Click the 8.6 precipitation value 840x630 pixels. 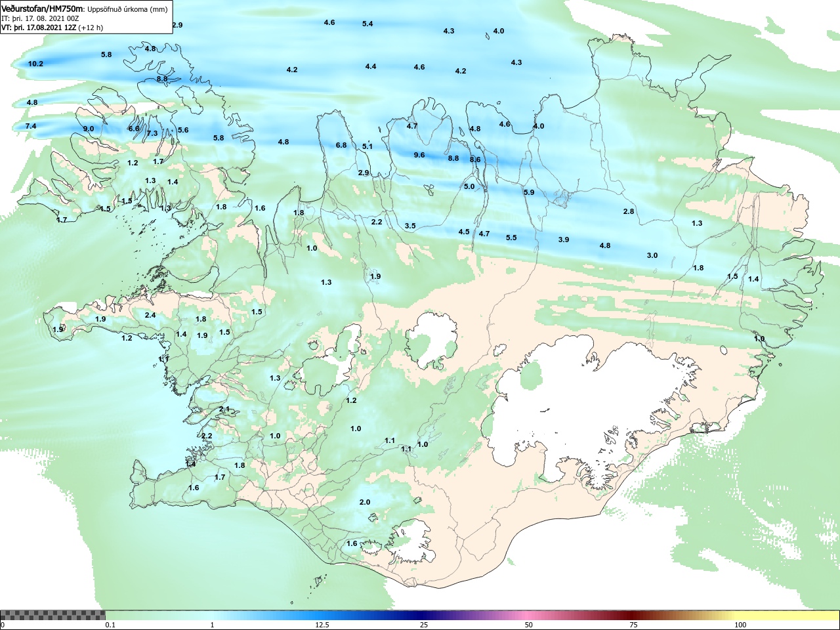pyautogui.click(x=475, y=159)
